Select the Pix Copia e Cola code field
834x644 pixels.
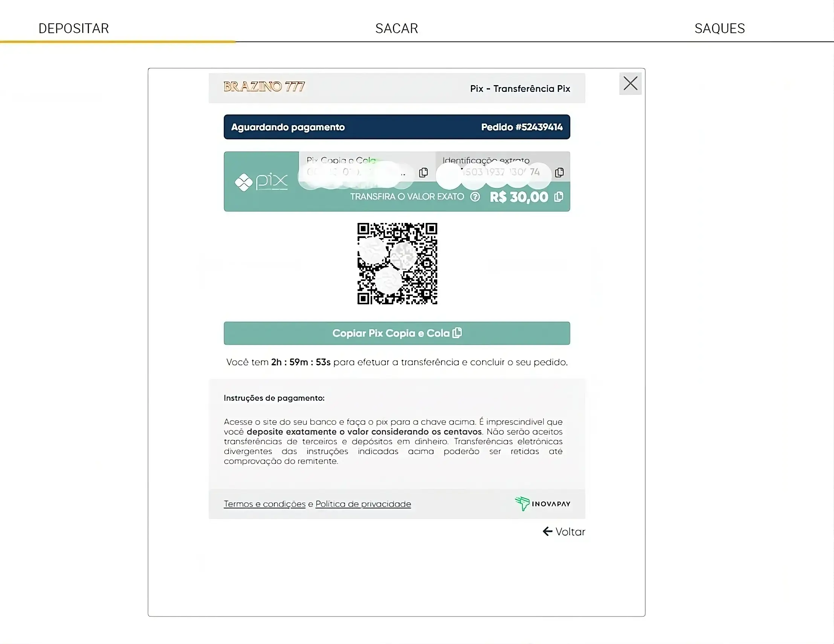point(367,167)
